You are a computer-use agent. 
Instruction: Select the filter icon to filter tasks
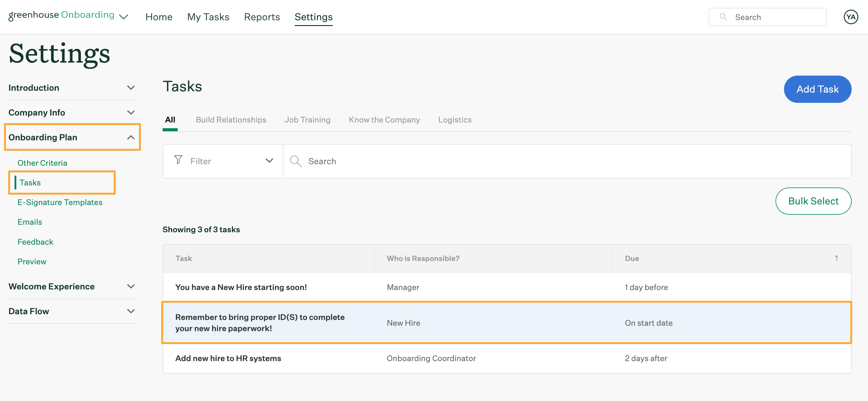[x=178, y=160]
